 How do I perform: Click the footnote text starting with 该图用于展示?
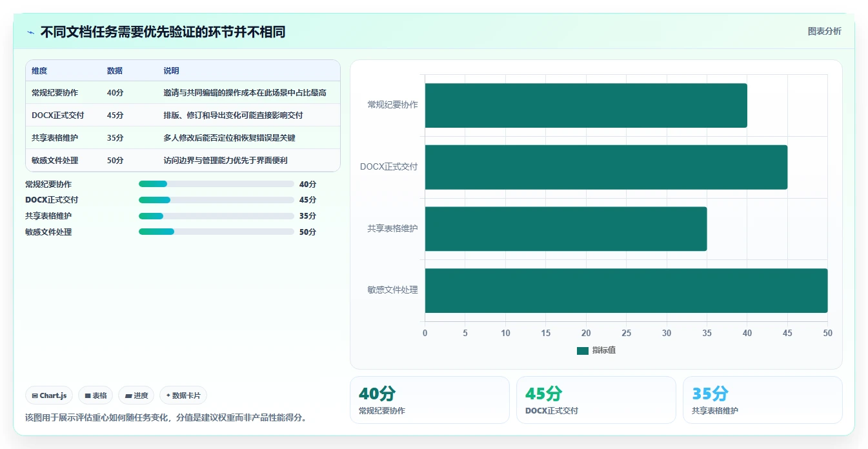point(166,418)
